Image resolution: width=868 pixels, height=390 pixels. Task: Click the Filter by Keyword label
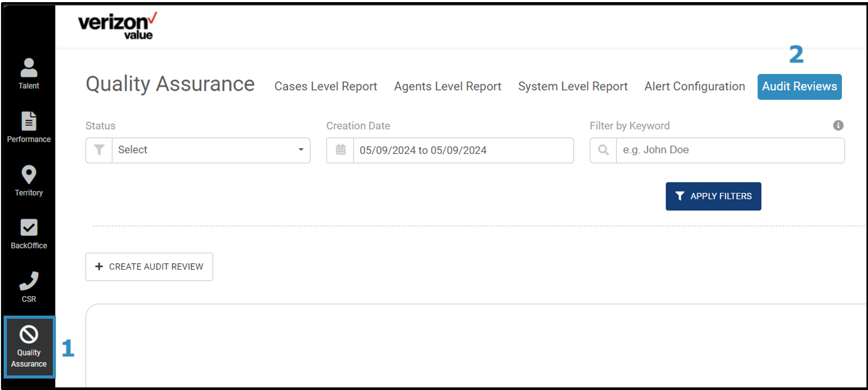630,126
